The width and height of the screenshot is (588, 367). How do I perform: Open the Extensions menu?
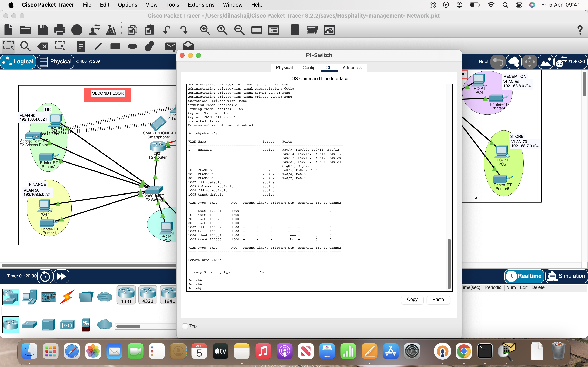201,5
